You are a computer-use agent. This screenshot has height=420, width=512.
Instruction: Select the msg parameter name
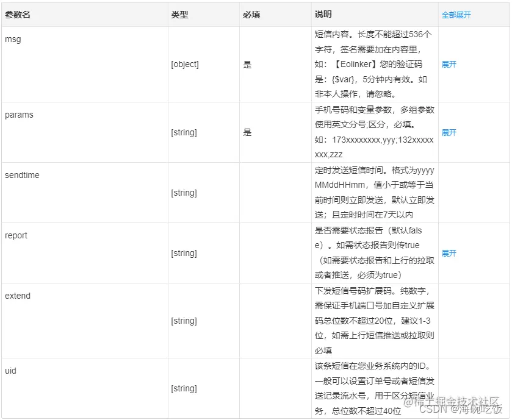[x=13, y=40]
